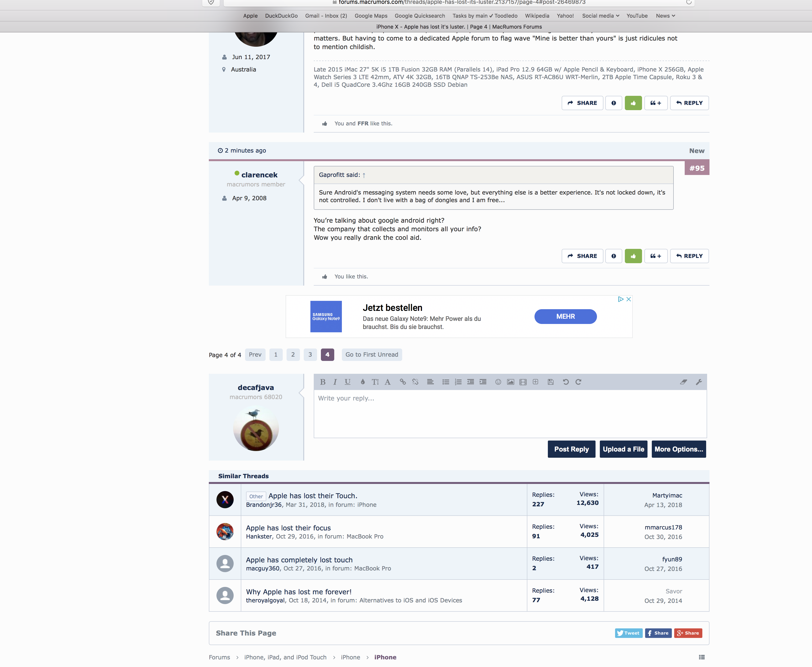The width and height of the screenshot is (812, 667).
Task: Open the Social media bookmarks dropdown
Action: tap(600, 16)
